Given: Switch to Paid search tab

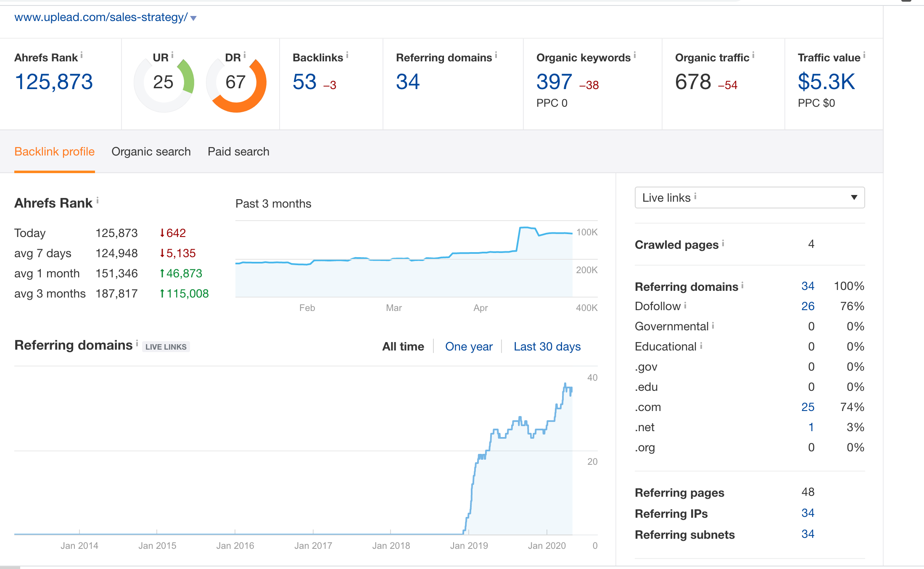Looking at the screenshot, I should tap(238, 152).
